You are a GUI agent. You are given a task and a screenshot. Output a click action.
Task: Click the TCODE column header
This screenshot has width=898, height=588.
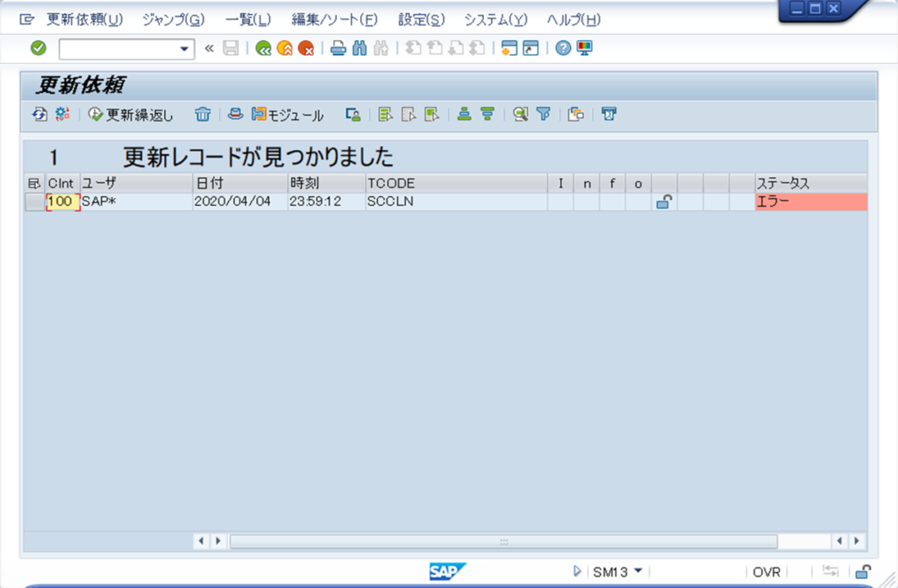pos(456,183)
